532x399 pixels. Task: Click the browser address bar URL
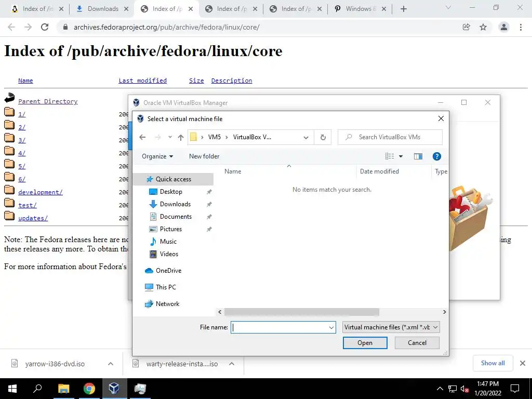pyautogui.click(x=166, y=27)
